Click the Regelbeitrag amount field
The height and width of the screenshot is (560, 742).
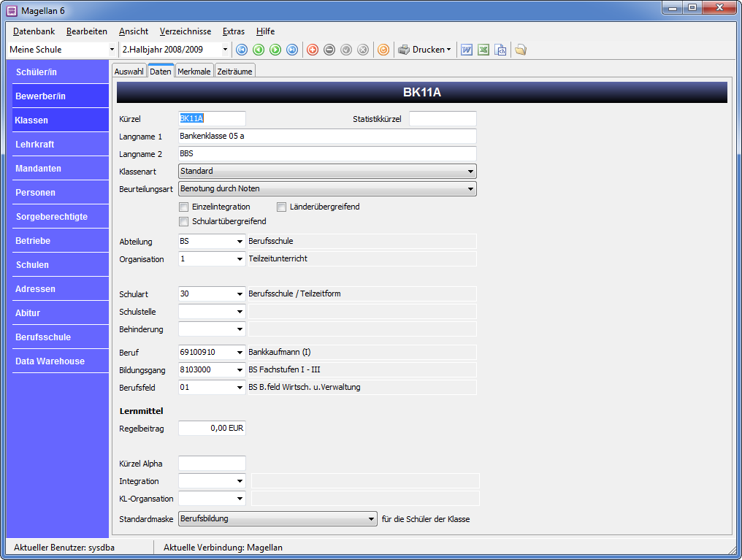212,428
